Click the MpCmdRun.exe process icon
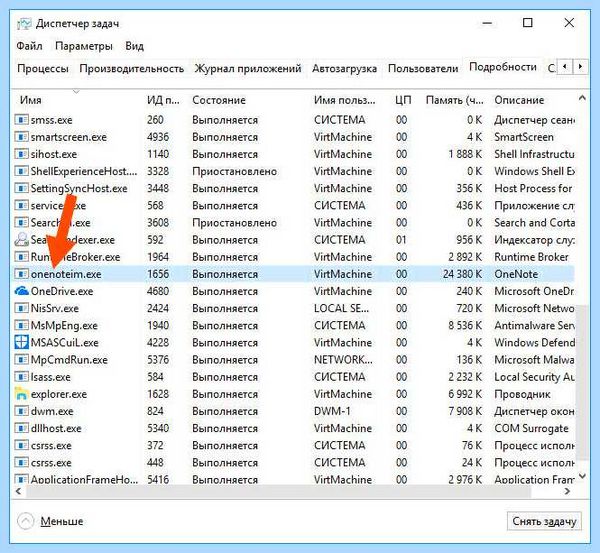Image resolution: width=600 pixels, height=553 pixels. point(21,359)
